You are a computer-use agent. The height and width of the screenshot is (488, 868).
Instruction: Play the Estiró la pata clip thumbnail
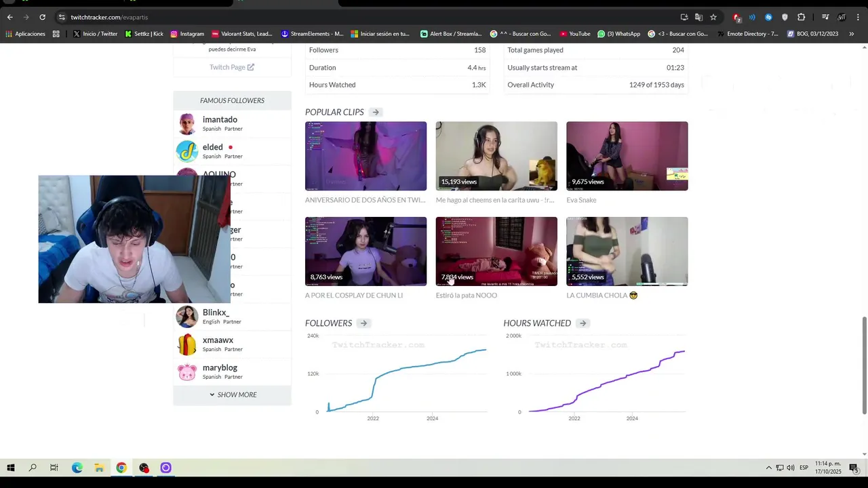(x=496, y=251)
